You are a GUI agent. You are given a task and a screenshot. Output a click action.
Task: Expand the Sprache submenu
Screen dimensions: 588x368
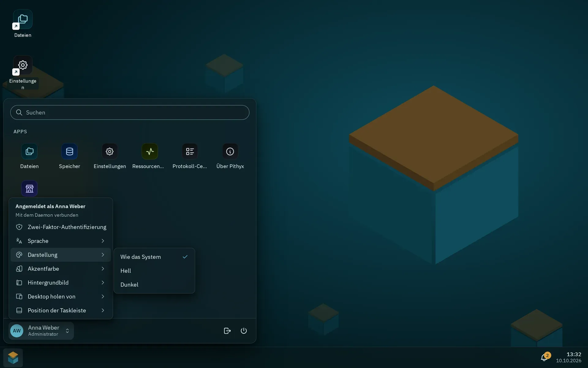pos(61,241)
